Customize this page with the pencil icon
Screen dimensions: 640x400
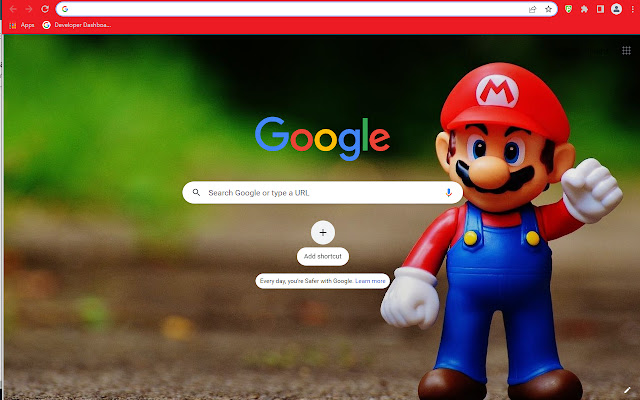[627, 390]
